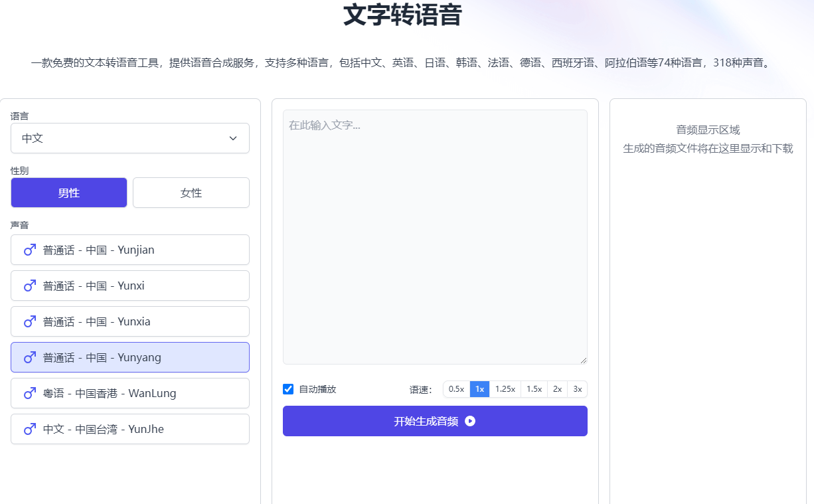Set playback speed to 0.5x

tap(456, 389)
